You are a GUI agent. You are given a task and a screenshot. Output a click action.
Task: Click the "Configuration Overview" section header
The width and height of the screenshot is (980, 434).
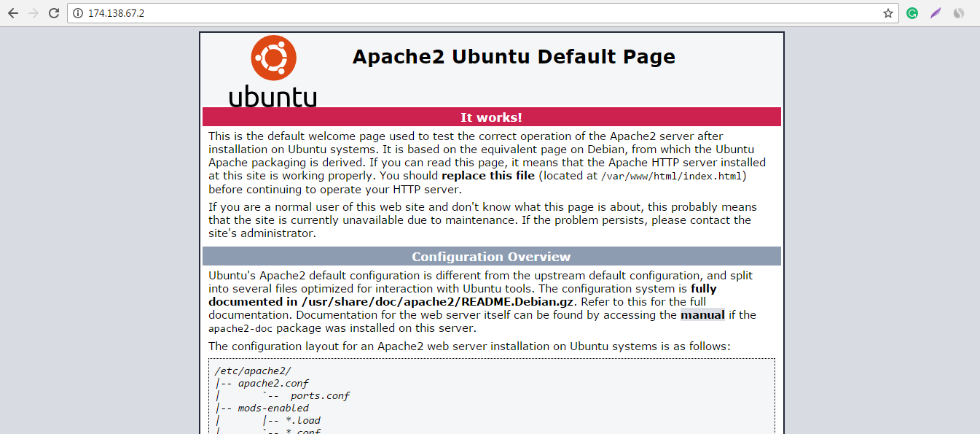click(491, 257)
